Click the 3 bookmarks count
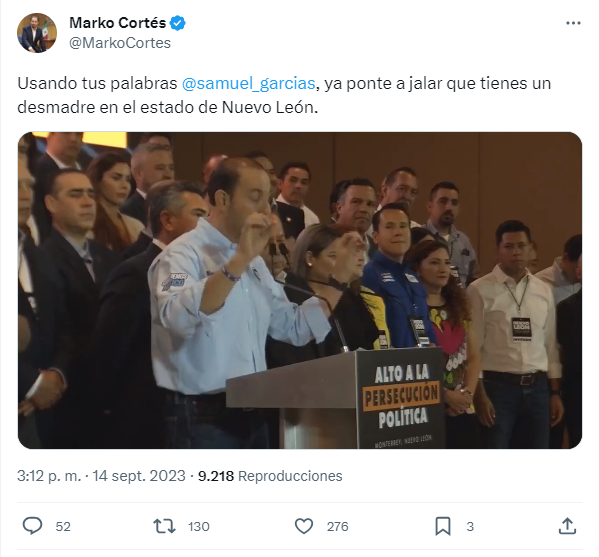This screenshot has height=557, width=599. tap(470, 526)
